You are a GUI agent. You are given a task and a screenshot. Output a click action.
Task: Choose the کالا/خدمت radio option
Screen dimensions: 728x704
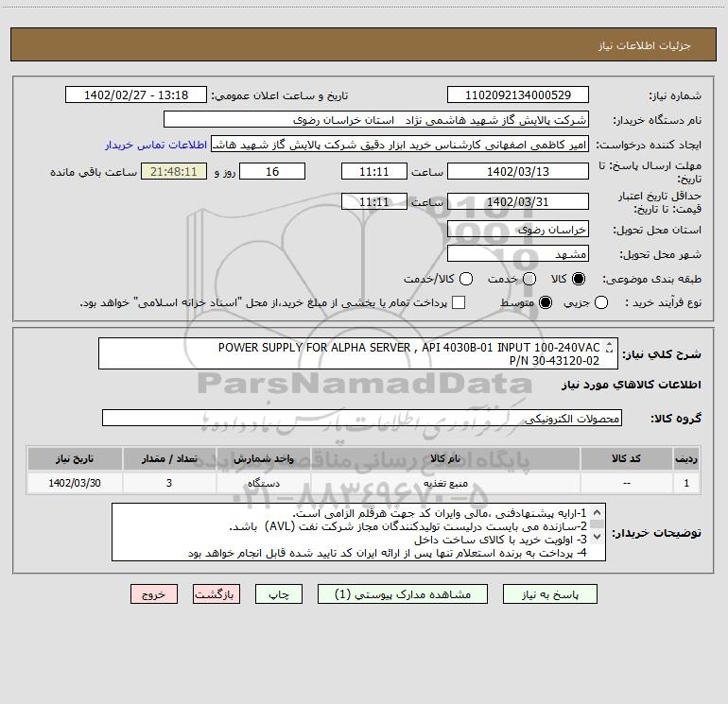[x=465, y=279]
